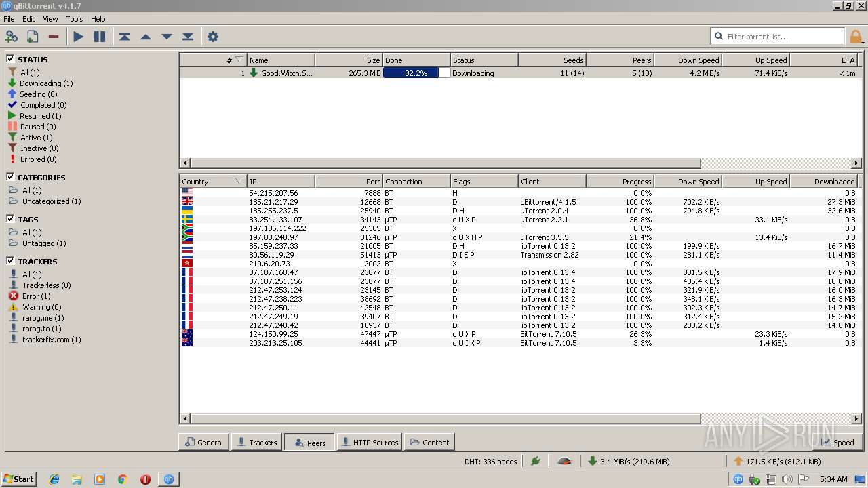Move torrent down in queue
The width and height of the screenshot is (868, 488).
(167, 37)
